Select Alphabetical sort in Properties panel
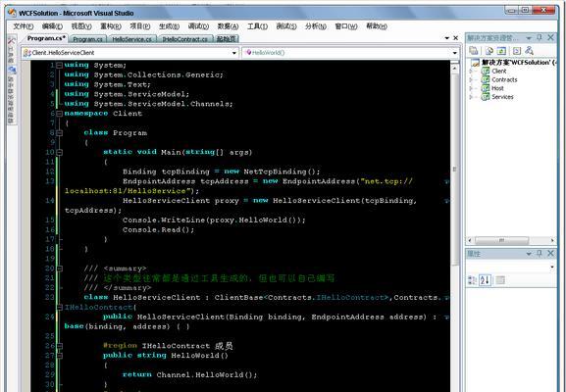 click(x=485, y=280)
